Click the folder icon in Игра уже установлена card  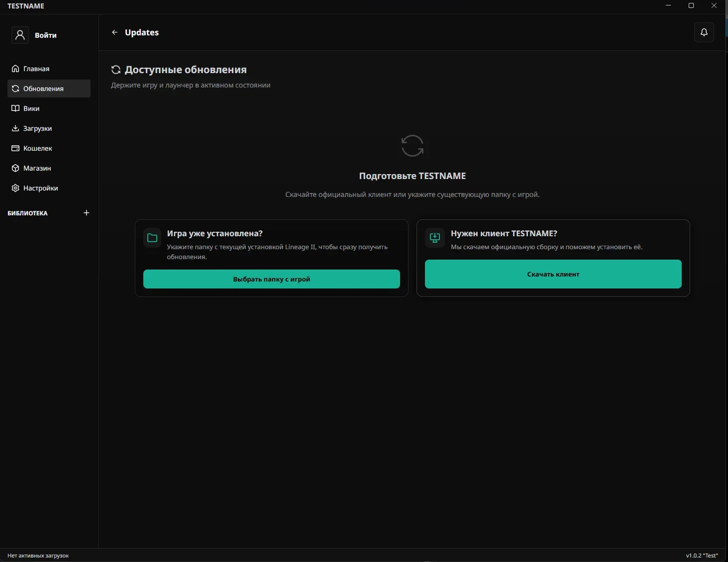click(152, 238)
